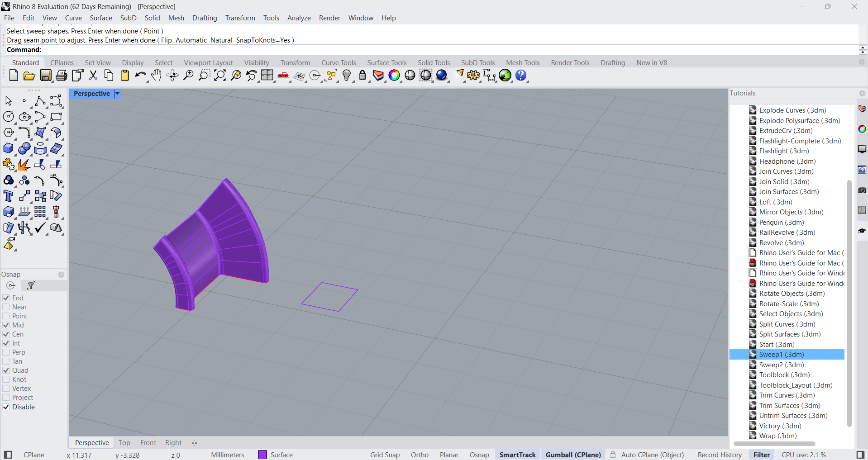
Task: Enable the Near osnap checkbox
Action: (6, 307)
